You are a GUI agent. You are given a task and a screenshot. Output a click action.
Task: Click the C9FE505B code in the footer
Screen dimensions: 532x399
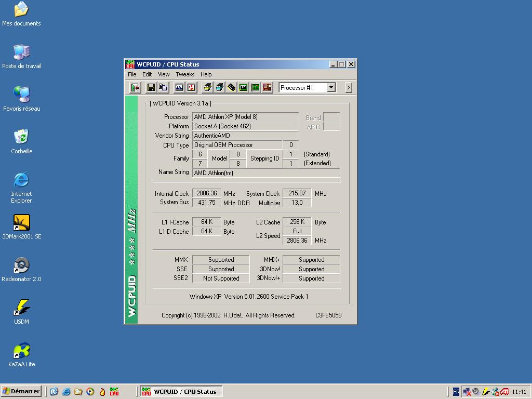[x=328, y=315]
